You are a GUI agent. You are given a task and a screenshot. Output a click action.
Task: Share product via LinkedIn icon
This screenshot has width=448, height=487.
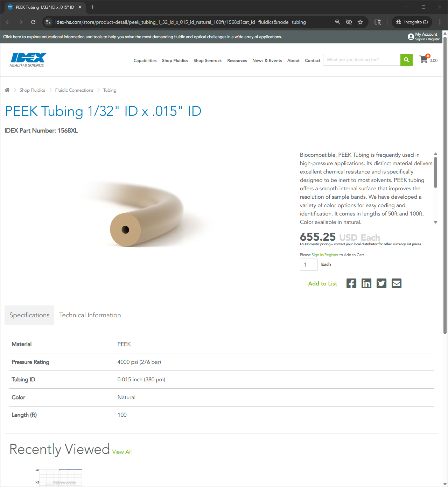point(366,283)
